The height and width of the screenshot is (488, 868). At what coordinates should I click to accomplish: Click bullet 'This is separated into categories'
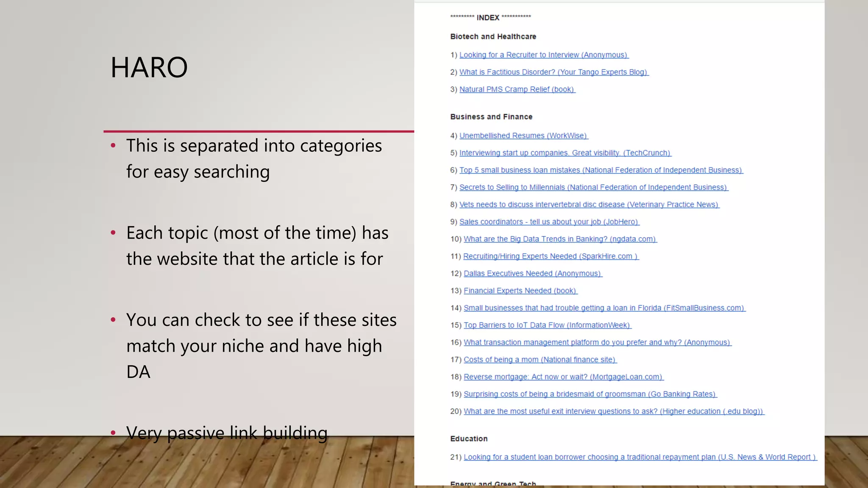(x=254, y=159)
